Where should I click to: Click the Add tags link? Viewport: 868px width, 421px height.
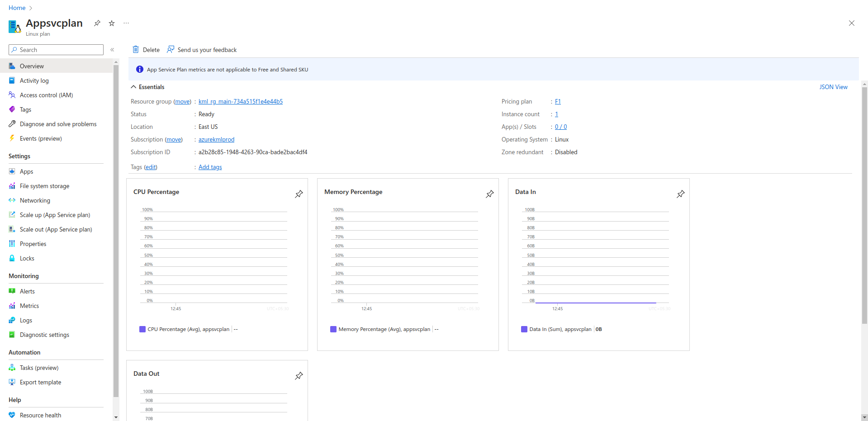[x=210, y=167]
